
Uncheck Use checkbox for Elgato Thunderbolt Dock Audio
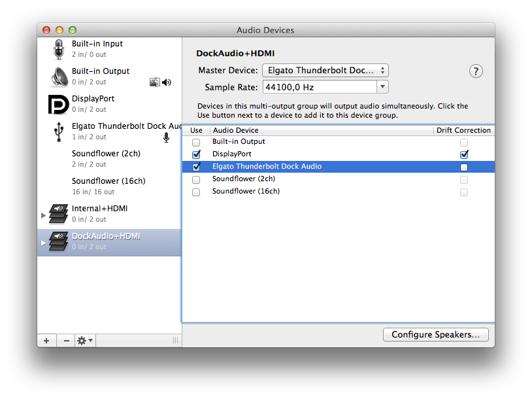[196, 167]
